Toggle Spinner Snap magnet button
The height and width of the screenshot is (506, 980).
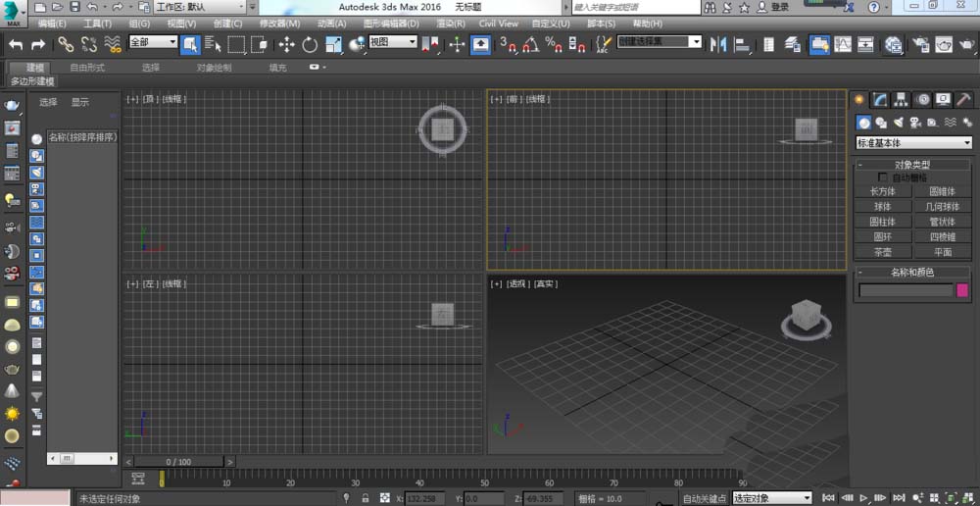click(x=577, y=44)
